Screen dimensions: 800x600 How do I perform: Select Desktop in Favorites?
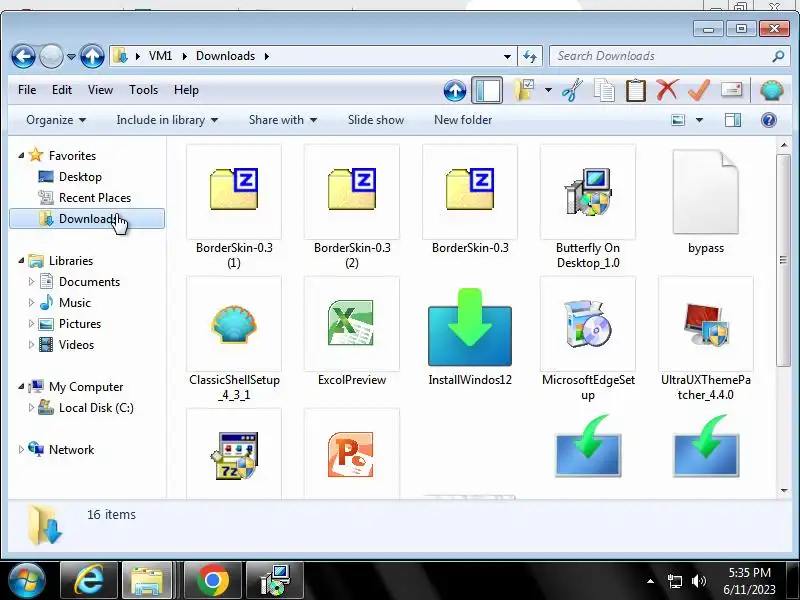tap(80, 177)
